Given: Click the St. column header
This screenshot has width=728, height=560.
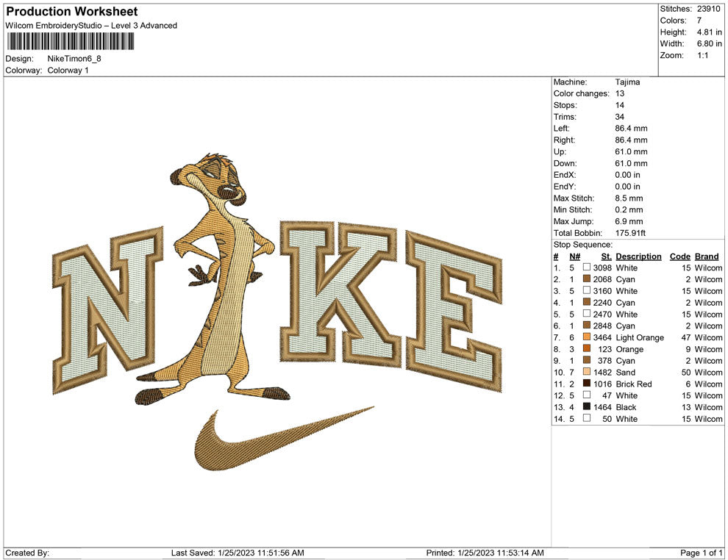Looking at the screenshot, I should [x=607, y=256].
